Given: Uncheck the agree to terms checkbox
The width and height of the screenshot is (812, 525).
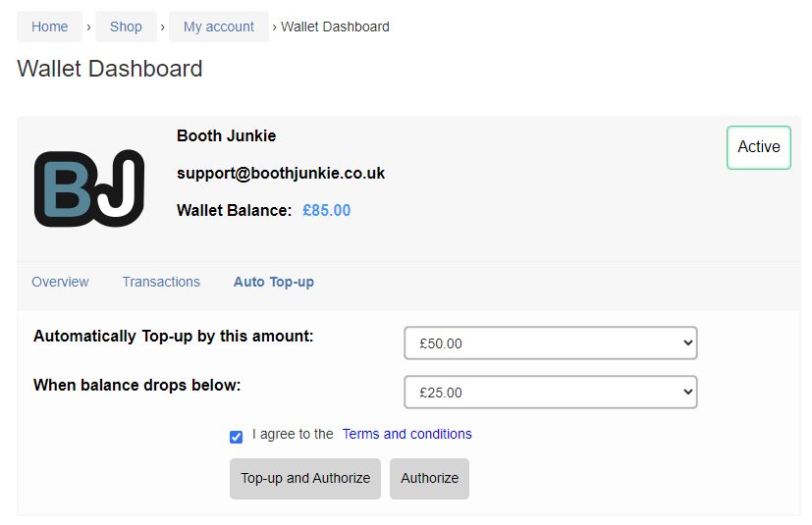Looking at the screenshot, I should click(237, 437).
